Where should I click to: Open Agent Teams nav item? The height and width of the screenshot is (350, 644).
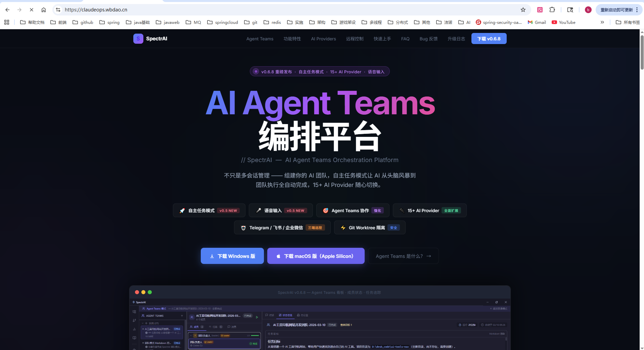coord(260,39)
